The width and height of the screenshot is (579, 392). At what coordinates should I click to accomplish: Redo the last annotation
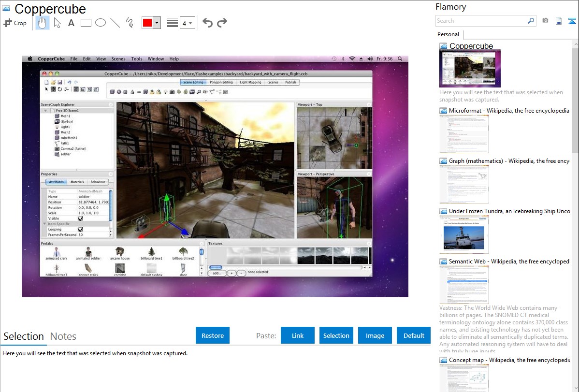click(x=222, y=23)
